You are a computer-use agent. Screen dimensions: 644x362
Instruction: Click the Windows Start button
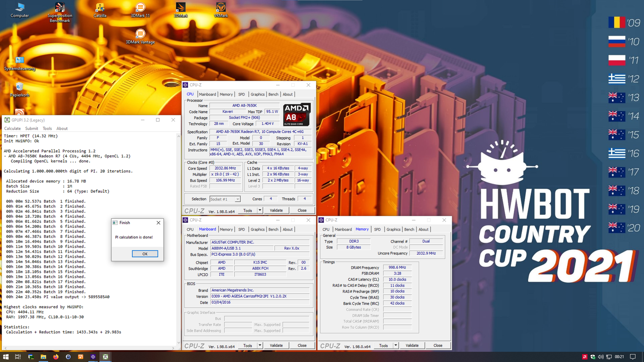pos(6,357)
